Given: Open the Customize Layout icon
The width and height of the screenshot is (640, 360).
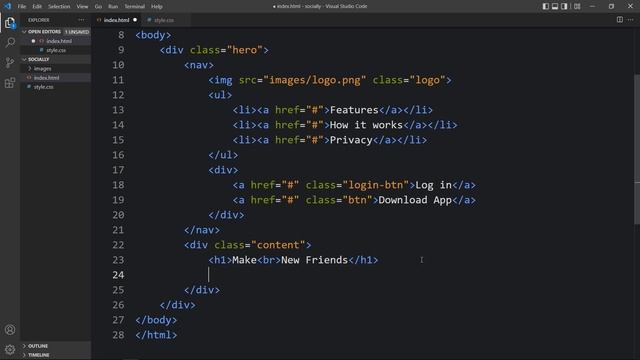Looking at the screenshot, I should point(577,6).
